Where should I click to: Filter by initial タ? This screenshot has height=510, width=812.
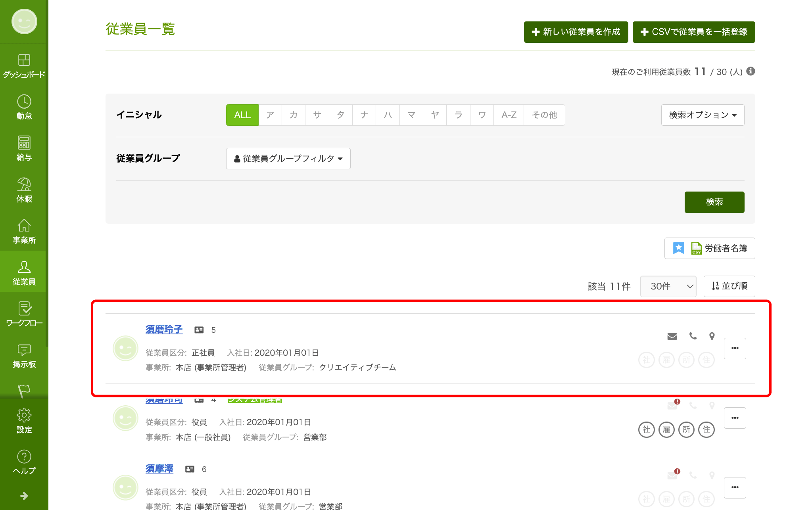(x=341, y=115)
